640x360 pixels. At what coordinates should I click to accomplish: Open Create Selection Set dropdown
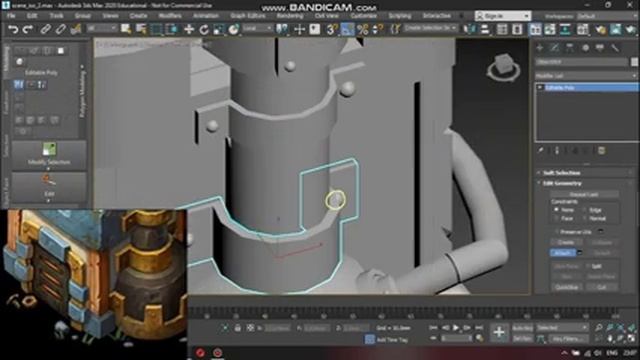(431, 29)
